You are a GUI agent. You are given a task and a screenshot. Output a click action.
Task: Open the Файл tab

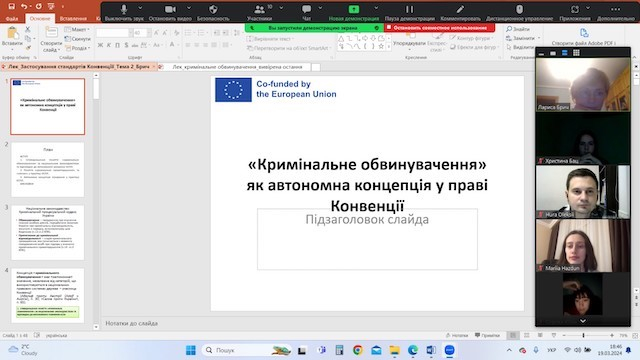coord(12,18)
